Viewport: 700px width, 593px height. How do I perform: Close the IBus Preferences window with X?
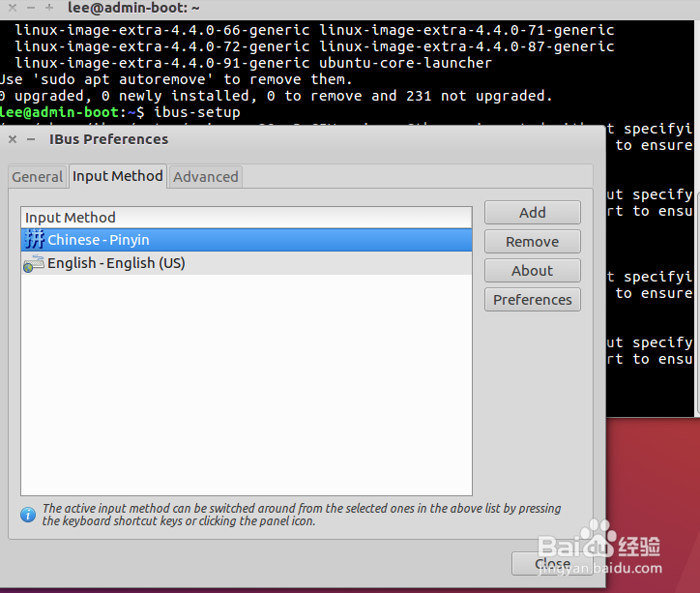[x=13, y=139]
